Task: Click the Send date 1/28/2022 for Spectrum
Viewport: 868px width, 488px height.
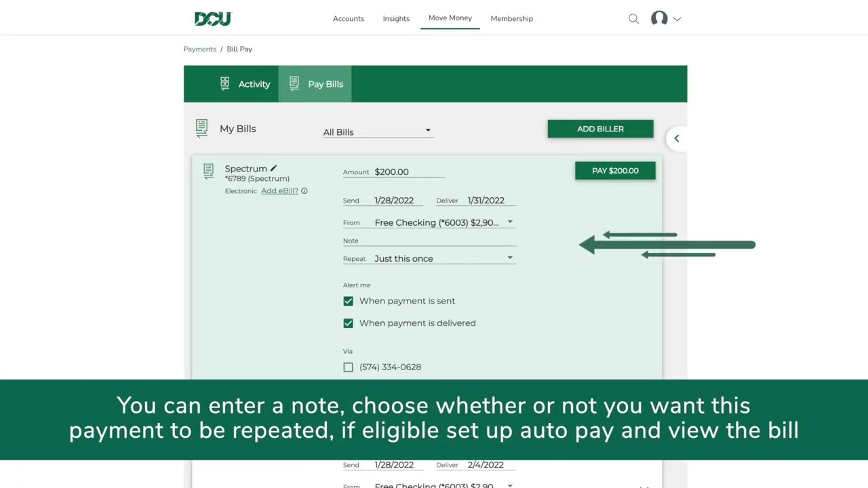Action: click(398, 200)
